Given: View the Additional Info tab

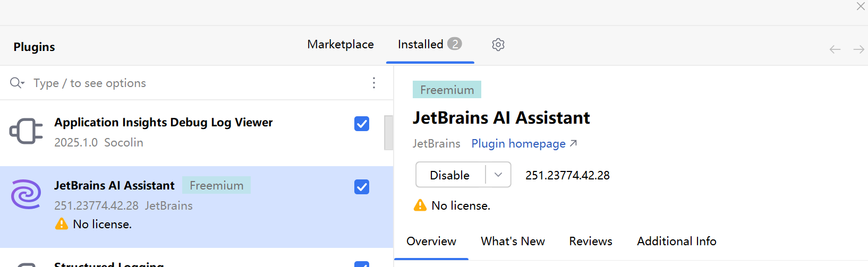Looking at the screenshot, I should pyautogui.click(x=677, y=242).
